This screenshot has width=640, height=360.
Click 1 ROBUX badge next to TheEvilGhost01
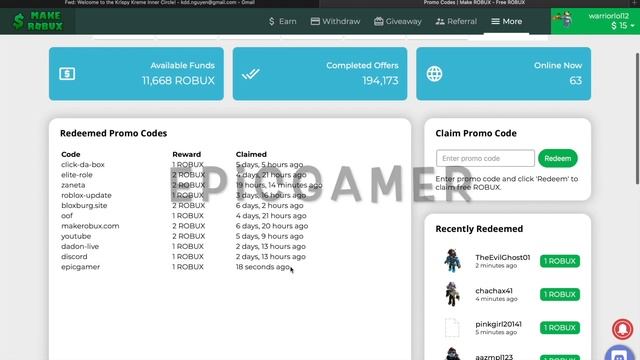pyautogui.click(x=560, y=261)
